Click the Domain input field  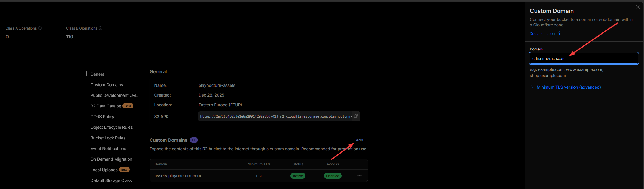tap(583, 58)
